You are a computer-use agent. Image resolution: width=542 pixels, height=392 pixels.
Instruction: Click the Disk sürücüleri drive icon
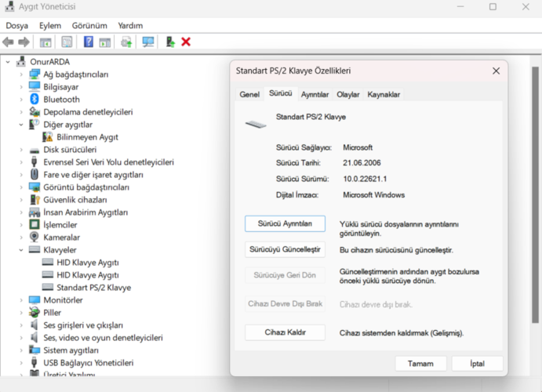click(x=35, y=150)
